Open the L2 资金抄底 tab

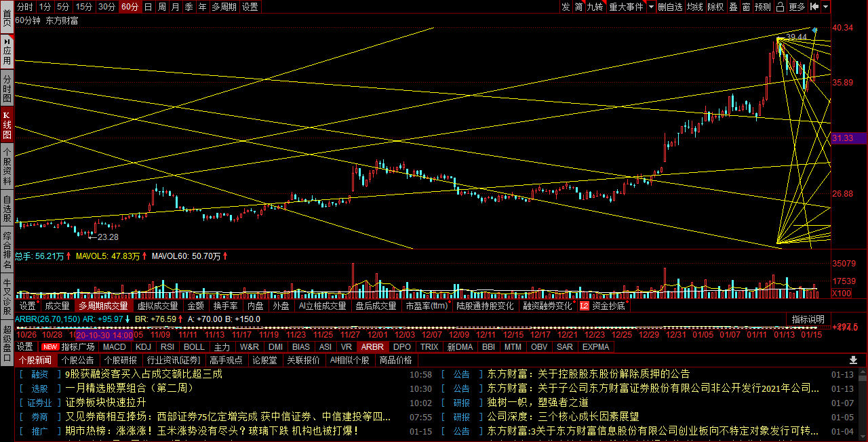pyautogui.click(x=602, y=306)
